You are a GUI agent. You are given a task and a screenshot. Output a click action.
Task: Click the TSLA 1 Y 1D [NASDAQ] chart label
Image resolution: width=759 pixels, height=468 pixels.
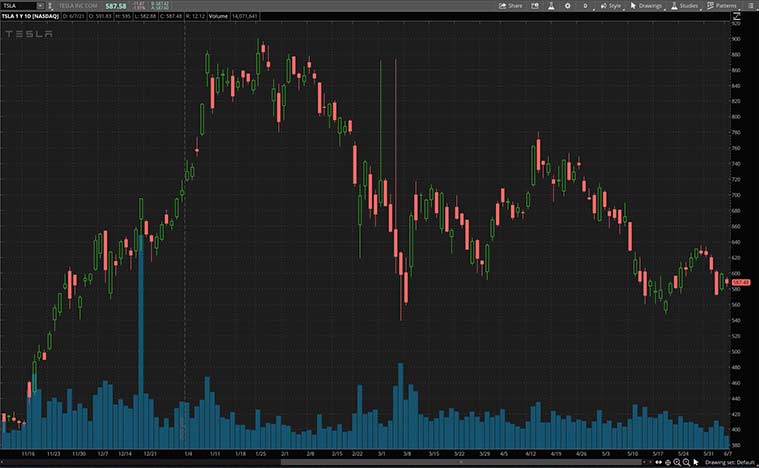(x=30, y=16)
